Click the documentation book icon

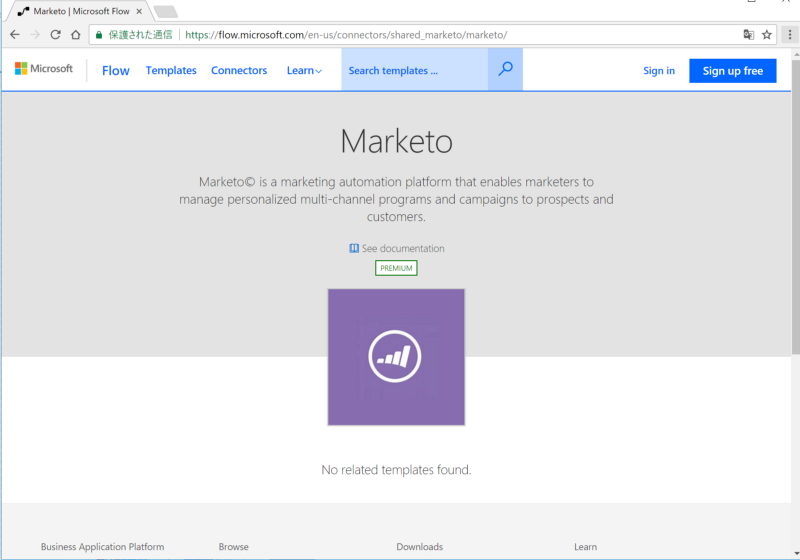(x=354, y=248)
